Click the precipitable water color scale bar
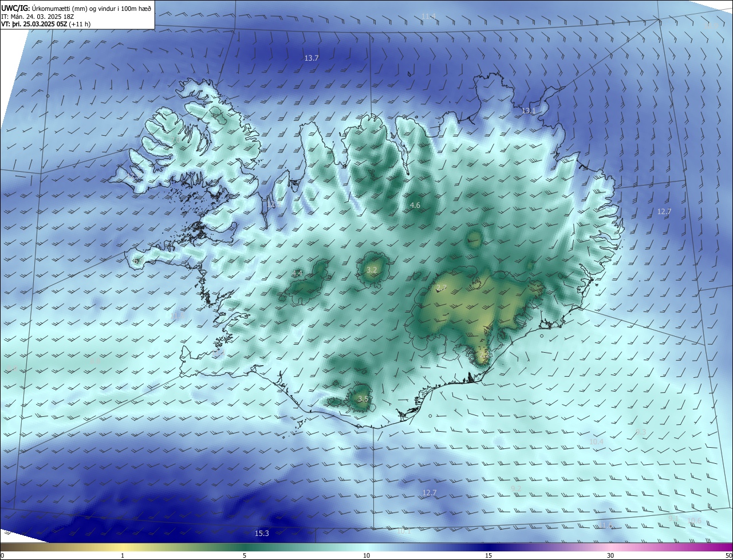 point(366,547)
